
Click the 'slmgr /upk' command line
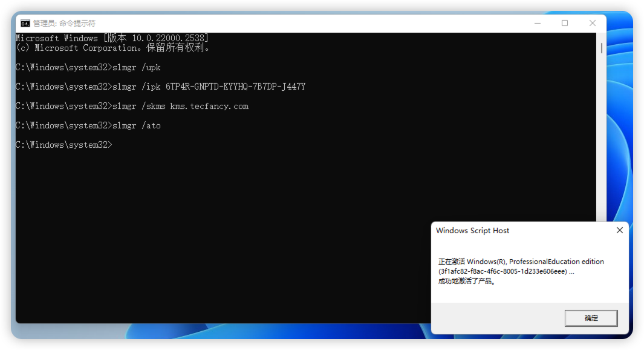click(x=88, y=67)
